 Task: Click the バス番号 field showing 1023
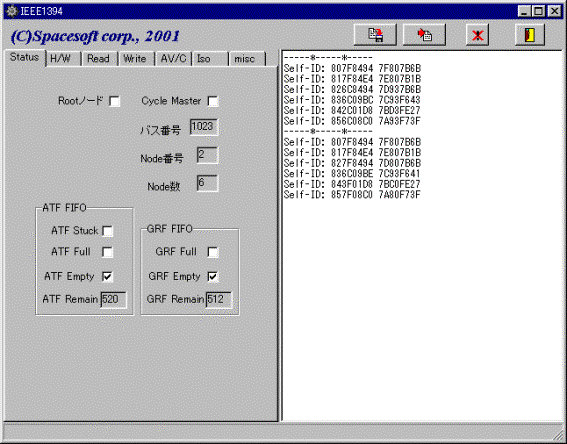point(204,127)
